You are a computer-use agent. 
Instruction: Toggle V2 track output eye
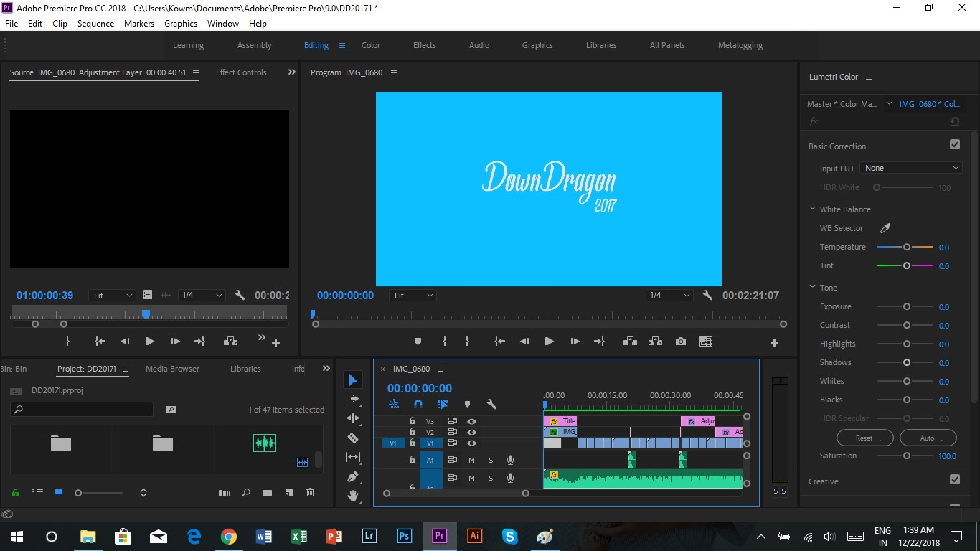pyautogui.click(x=471, y=433)
